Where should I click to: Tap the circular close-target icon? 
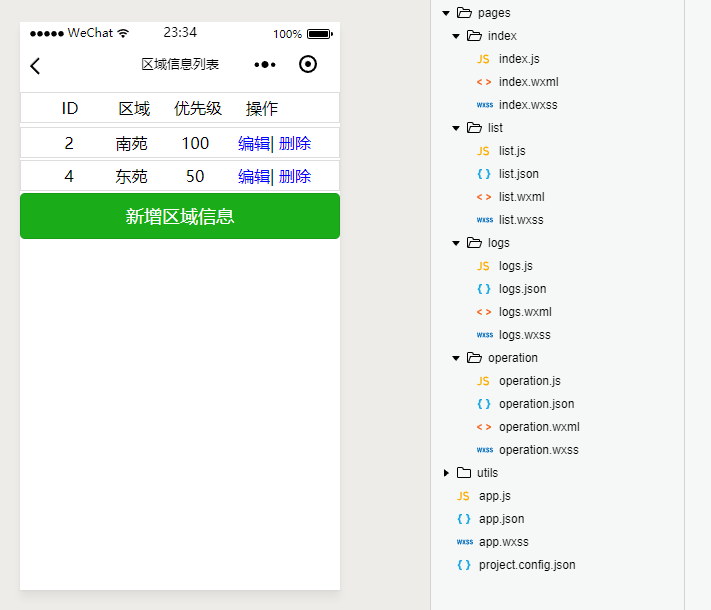(x=308, y=64)
